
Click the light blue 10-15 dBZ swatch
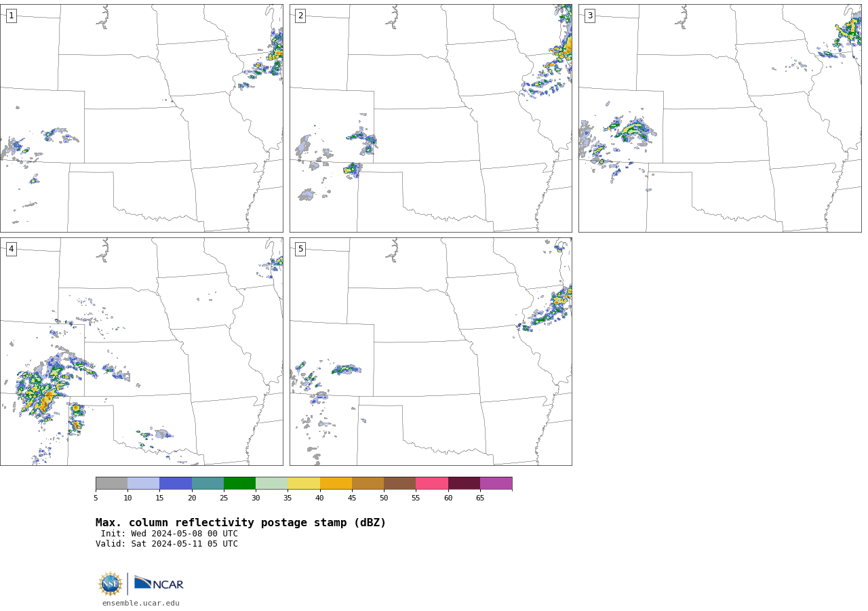click(x=143, y=483)
